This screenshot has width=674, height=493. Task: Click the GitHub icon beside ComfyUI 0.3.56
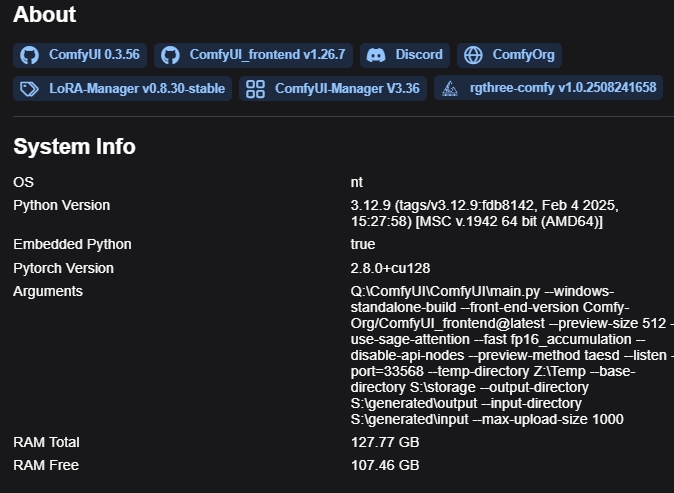pyautogui.click(x=30, y=55)
